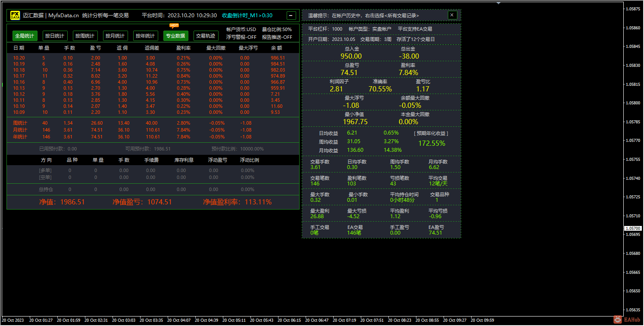The image size is (644, 326).
Task: Click the 浮动盈亏 column header
Action: click(218, 160)
